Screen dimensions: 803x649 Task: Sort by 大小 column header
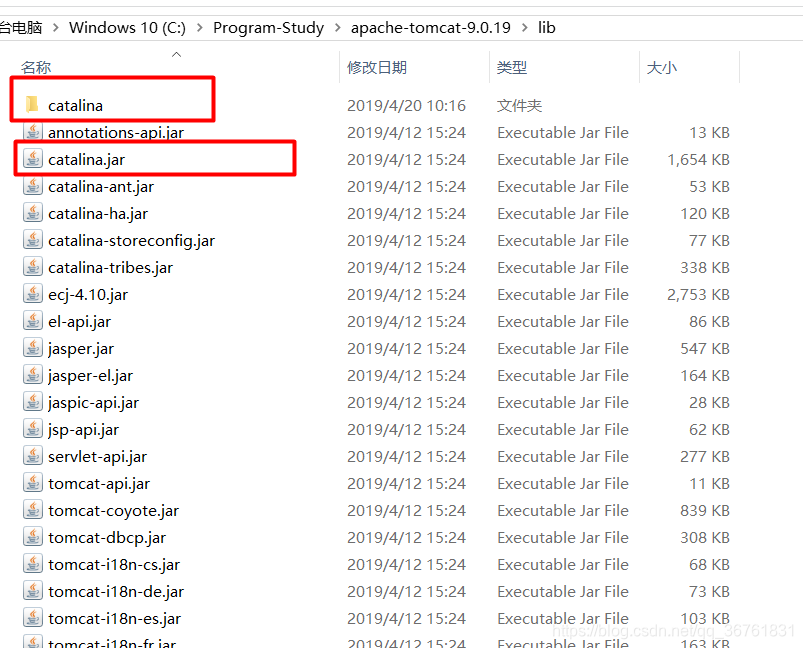tap(662, 67)
